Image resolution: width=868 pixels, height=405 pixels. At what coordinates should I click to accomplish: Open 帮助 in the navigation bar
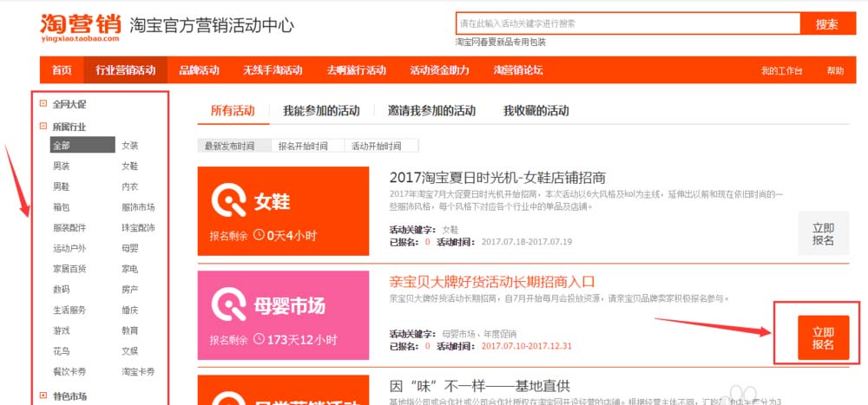[x=835, y=71]
